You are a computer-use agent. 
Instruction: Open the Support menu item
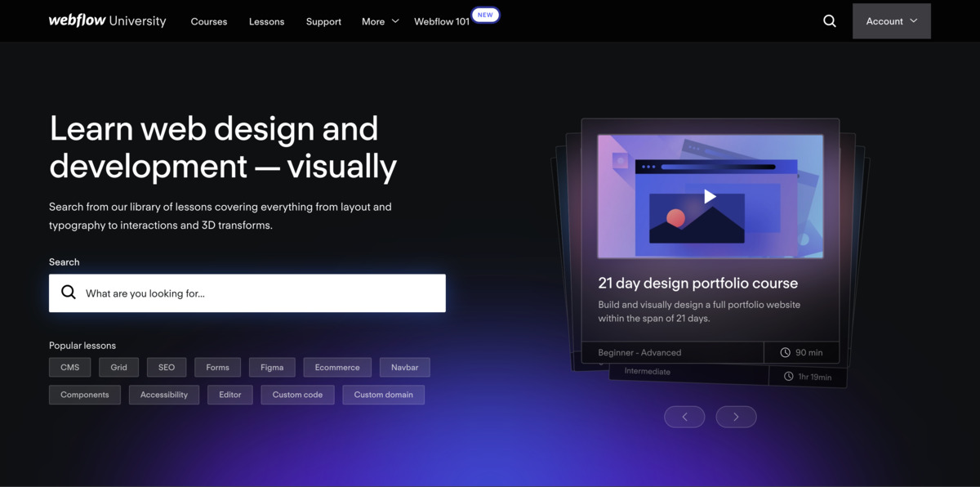(x=323, y=21)
